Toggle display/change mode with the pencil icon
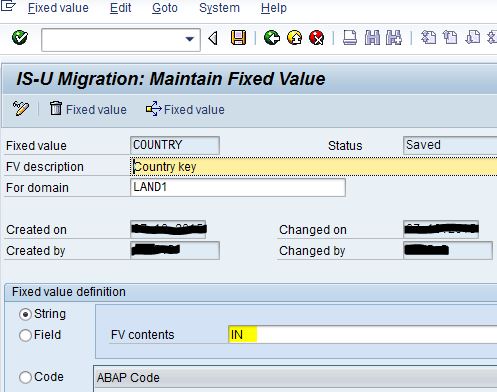Image resolution: width=497 pixels, height=392 pixels. (x=21, y=109)
